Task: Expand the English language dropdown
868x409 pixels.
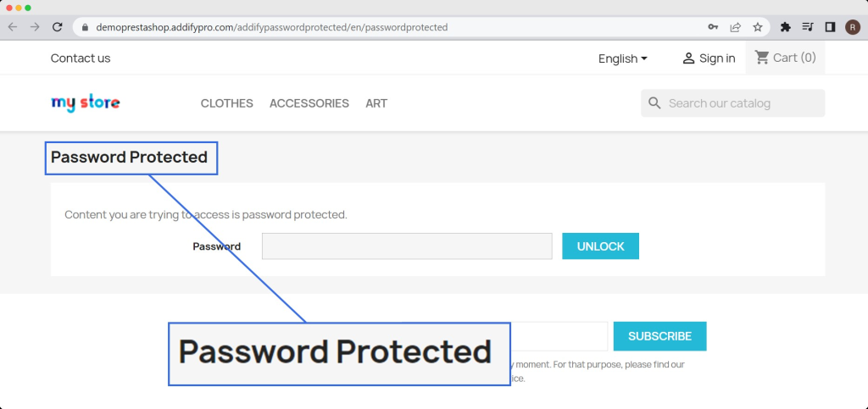Action: tap(622, 58)
